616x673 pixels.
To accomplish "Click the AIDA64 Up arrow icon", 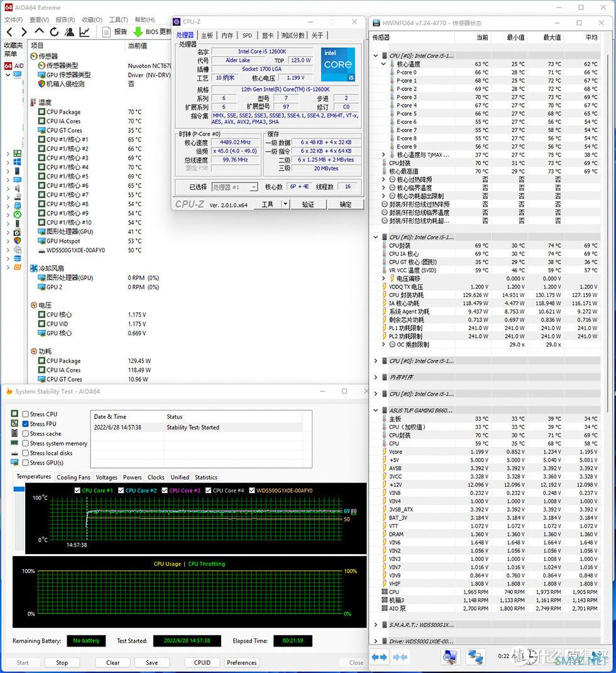I will point(39,31).
